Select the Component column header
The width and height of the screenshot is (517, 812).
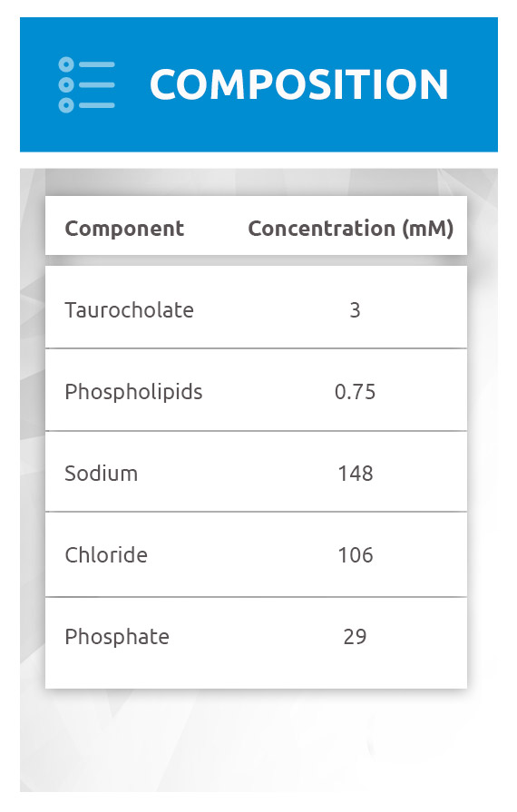pos(124,229)
